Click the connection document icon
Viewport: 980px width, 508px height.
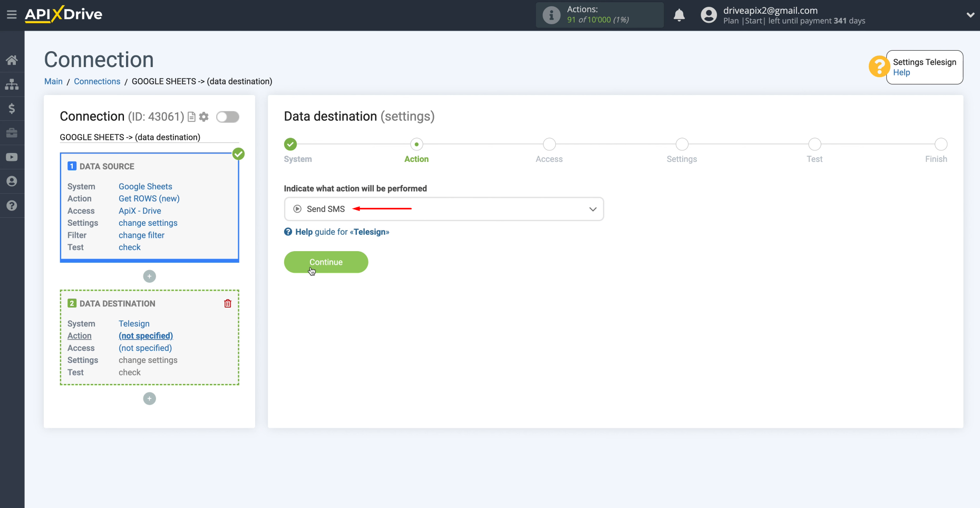191,117
